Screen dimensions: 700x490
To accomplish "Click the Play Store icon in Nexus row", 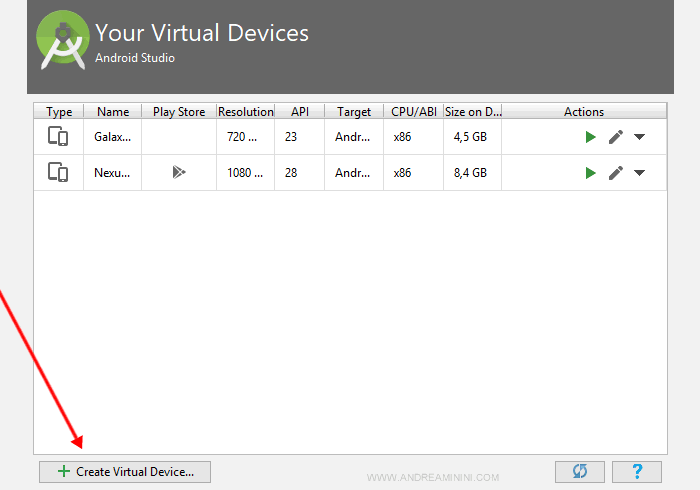I will coord(179,172).
